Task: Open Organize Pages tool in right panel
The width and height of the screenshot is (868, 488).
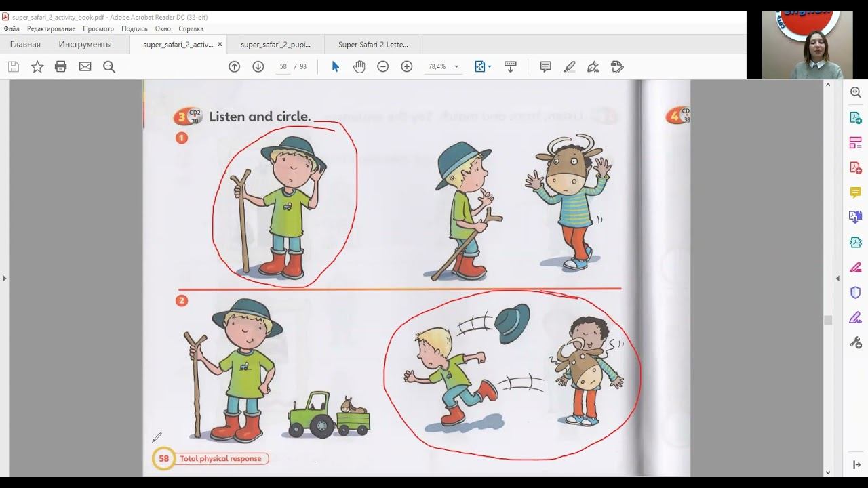Action: (x=855, y=142)
